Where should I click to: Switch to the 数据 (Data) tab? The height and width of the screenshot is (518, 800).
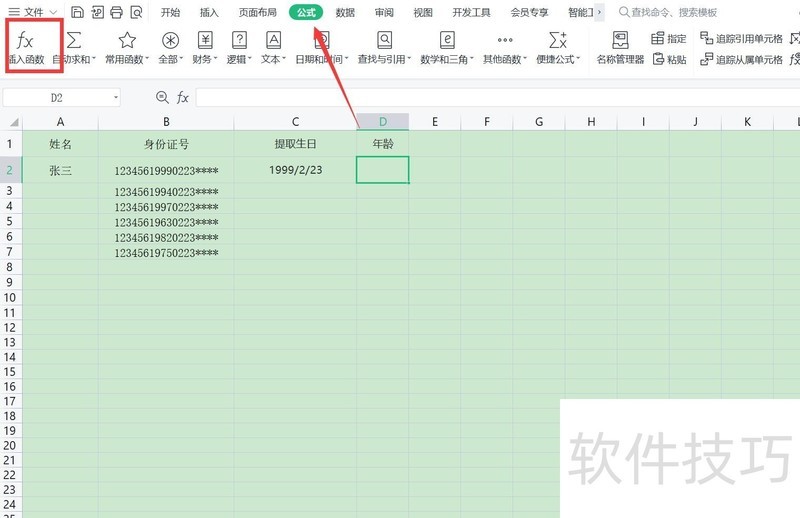pyautogui.click(x=345, y=12)
